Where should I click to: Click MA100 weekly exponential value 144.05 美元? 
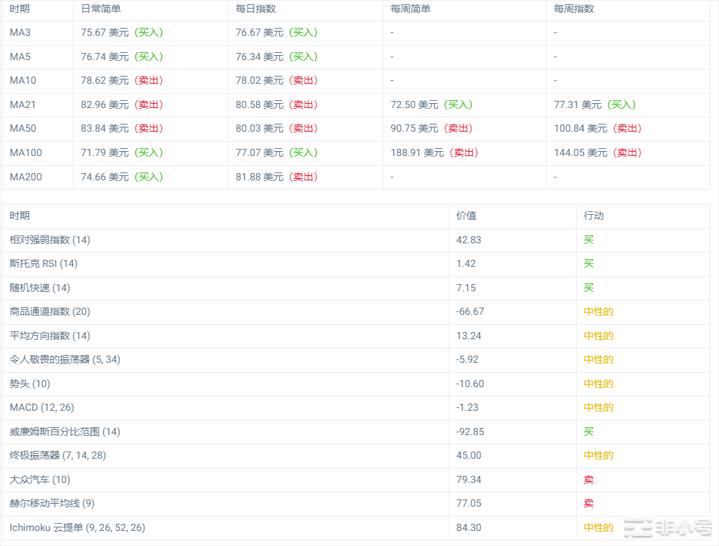point(581,153)
